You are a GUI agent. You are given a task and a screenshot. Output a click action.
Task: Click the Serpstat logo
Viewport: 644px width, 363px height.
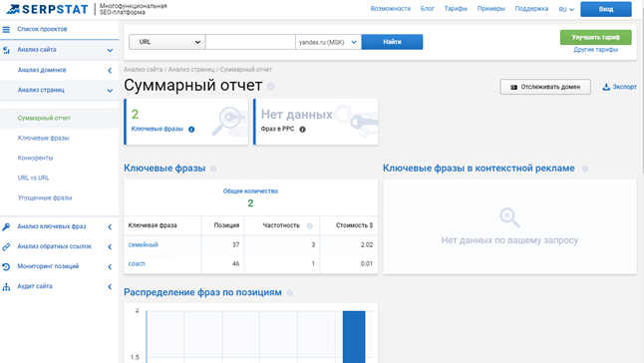click(x=47, y=9)
